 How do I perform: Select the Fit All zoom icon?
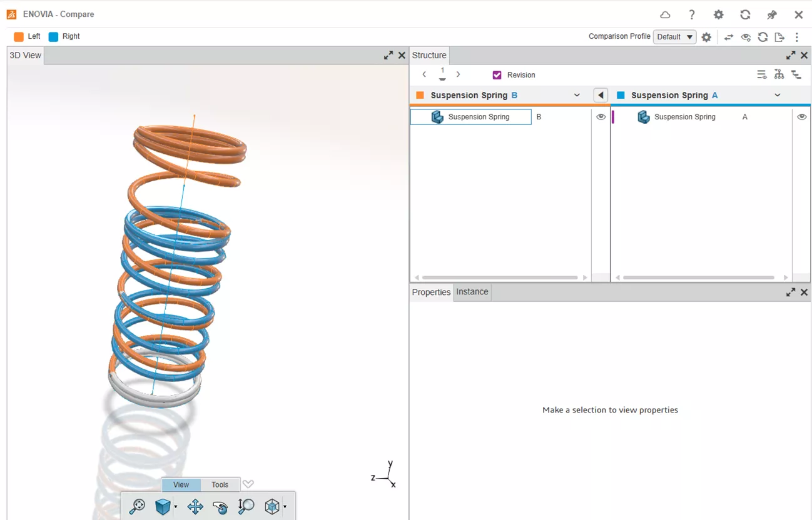(x=138, y=506)
